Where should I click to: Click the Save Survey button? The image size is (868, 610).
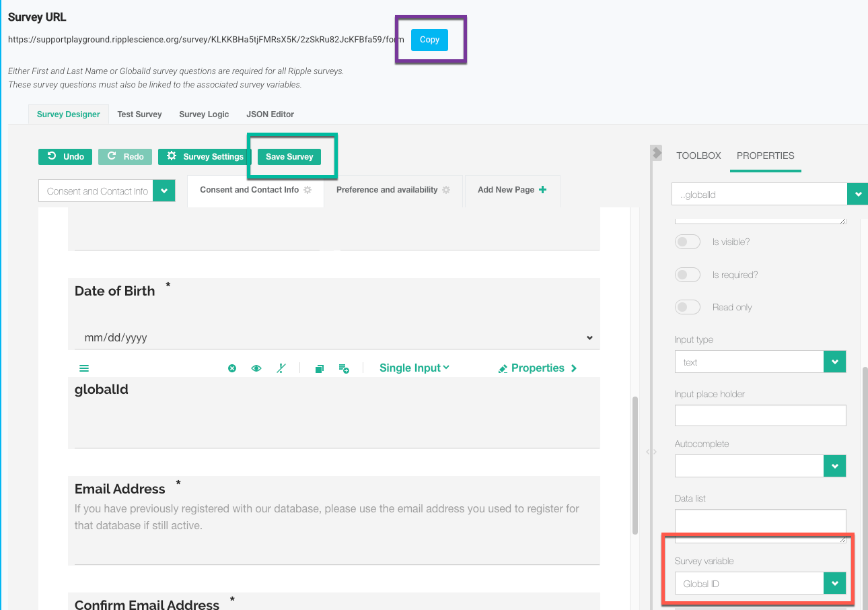(289, 157)
